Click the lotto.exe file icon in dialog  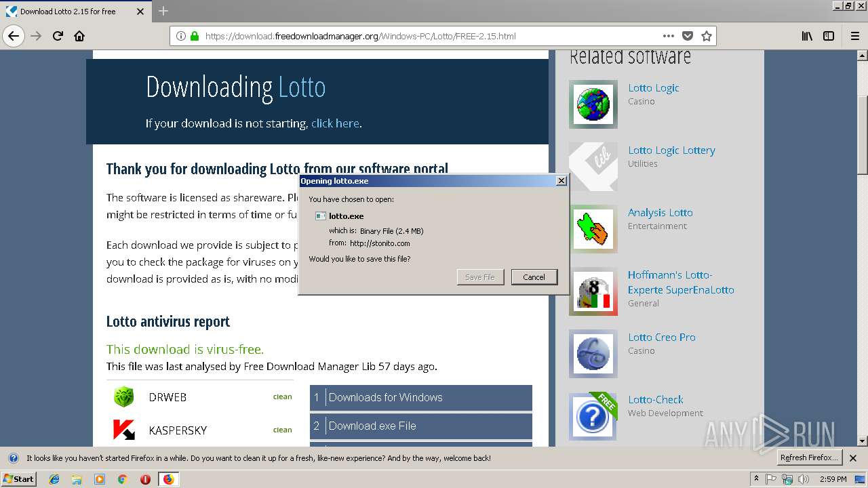(x=321, y=216)
